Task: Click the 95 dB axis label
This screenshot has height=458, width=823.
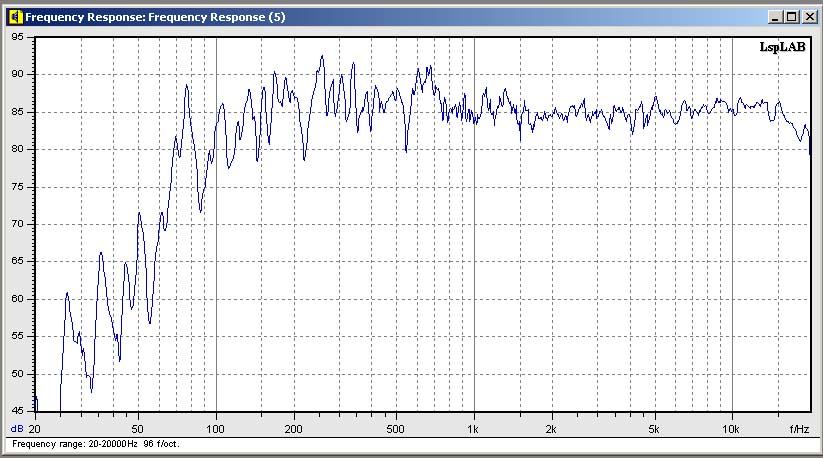Action: pyautogui.click(x=17, y=37)
